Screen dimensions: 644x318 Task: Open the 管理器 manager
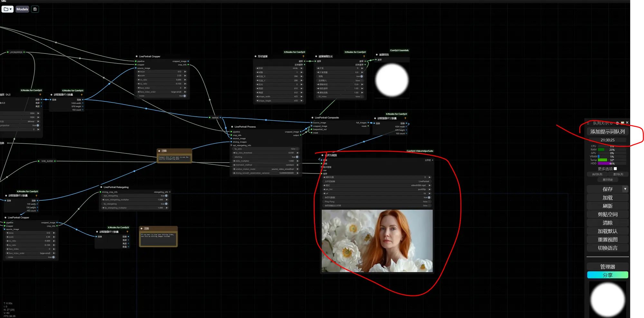[x=608, y=266]
